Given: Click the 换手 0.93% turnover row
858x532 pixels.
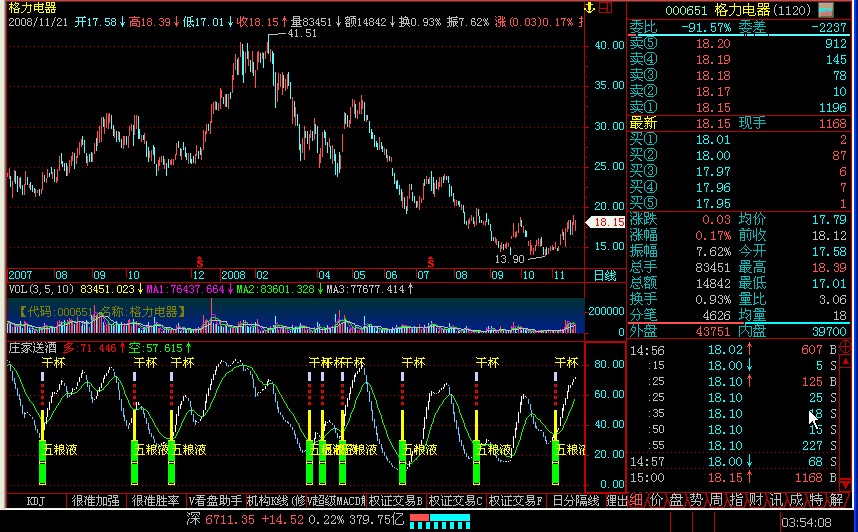Looking at the screenshot, I should coord(680,299).
